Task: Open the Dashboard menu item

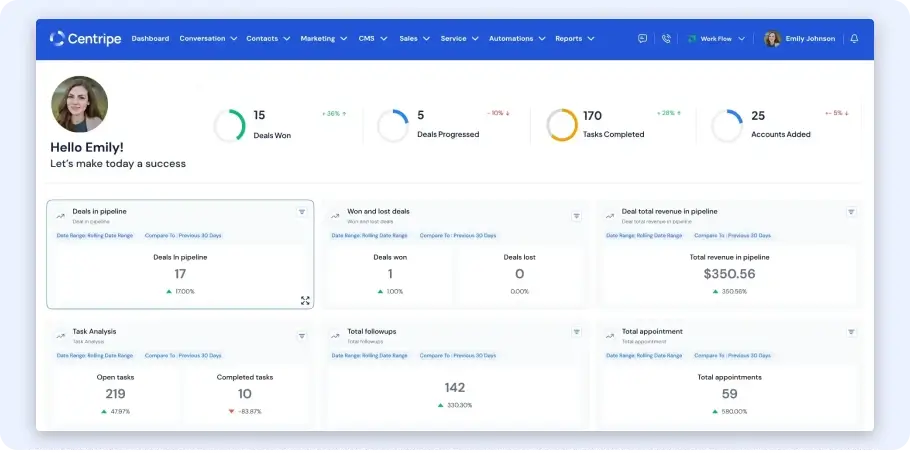Action: click(x=150, y=39)
